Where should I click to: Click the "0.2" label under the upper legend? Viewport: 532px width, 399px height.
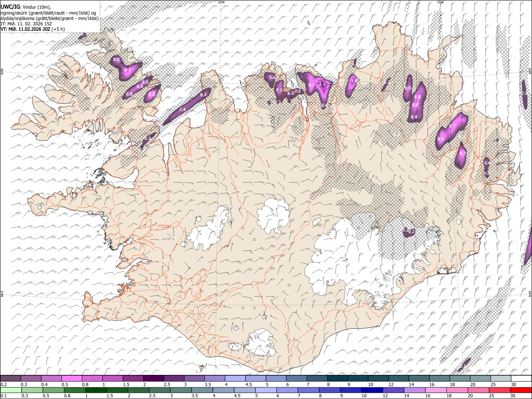[3, 384]
